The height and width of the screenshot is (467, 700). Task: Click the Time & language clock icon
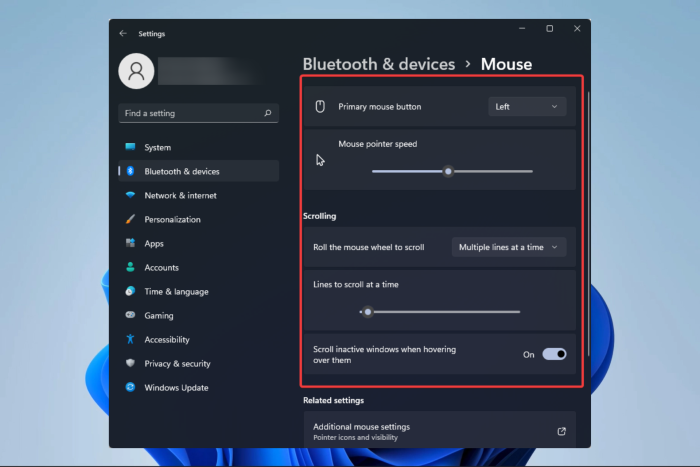(130, 291)
